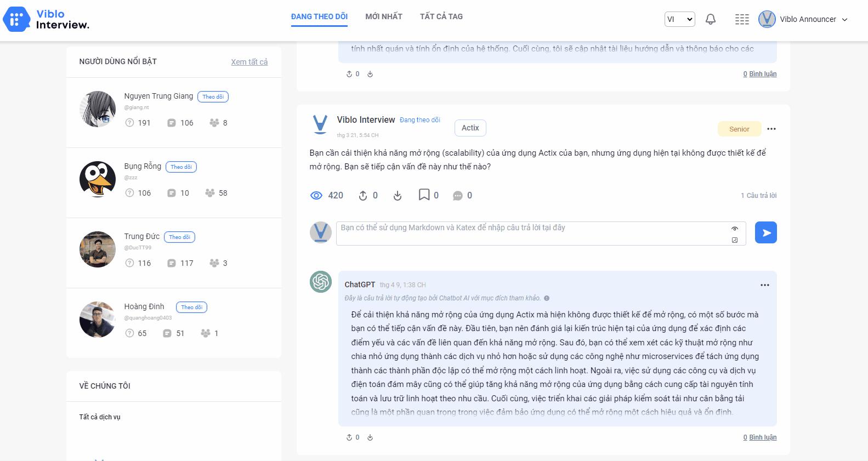Click the @DucTT99 username

[138, 248]
